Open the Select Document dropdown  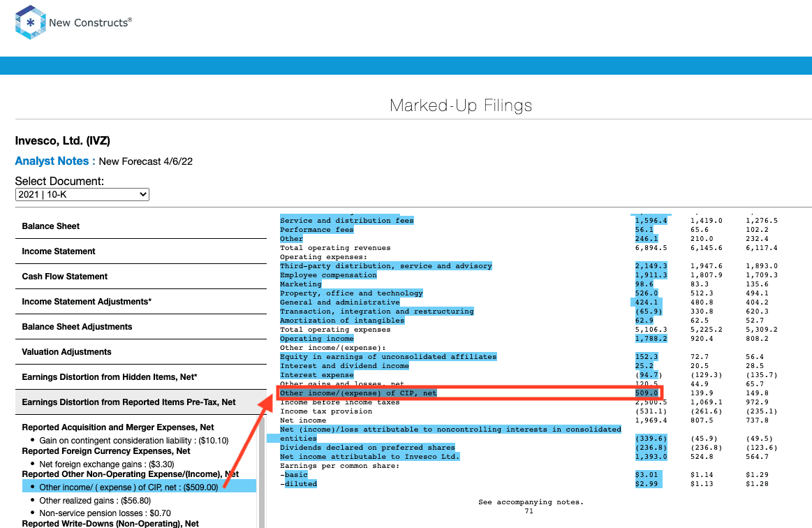pyautogui.click(x=82, y=194)
